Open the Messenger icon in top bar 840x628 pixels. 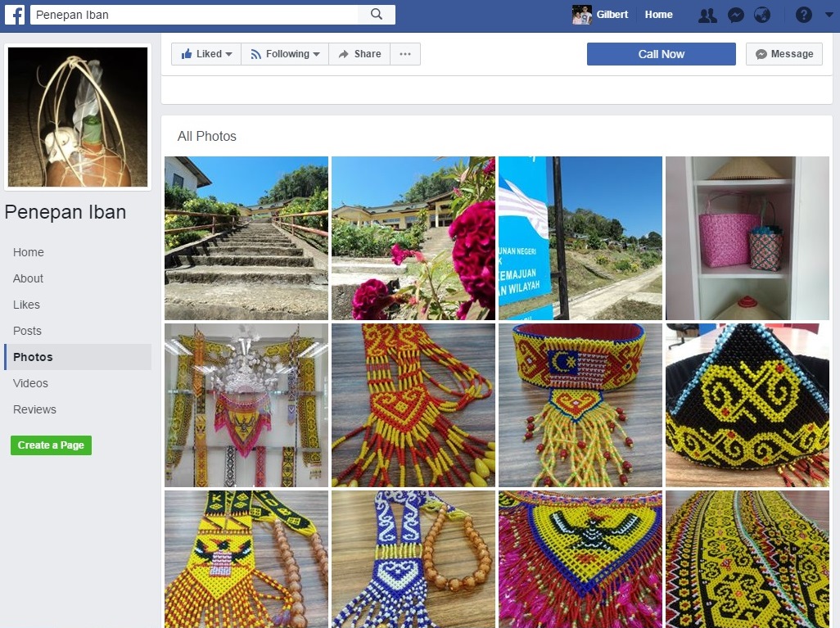coord(735,15)
